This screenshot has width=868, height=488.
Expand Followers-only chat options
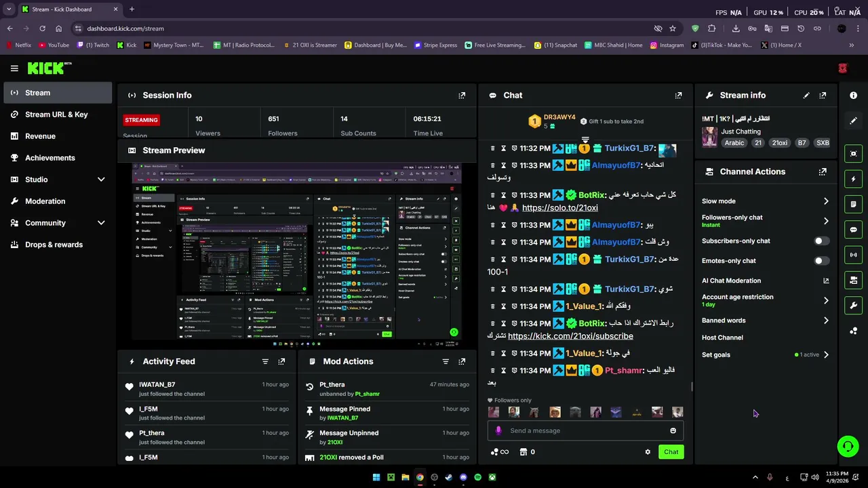(x=826, y=221)
